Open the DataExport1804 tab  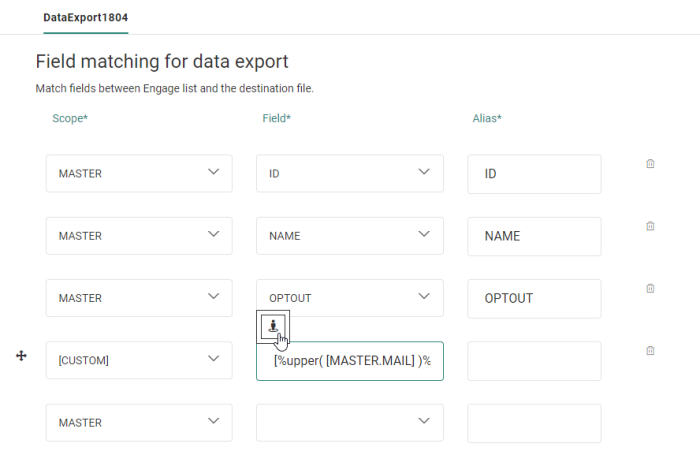(85, 18)
